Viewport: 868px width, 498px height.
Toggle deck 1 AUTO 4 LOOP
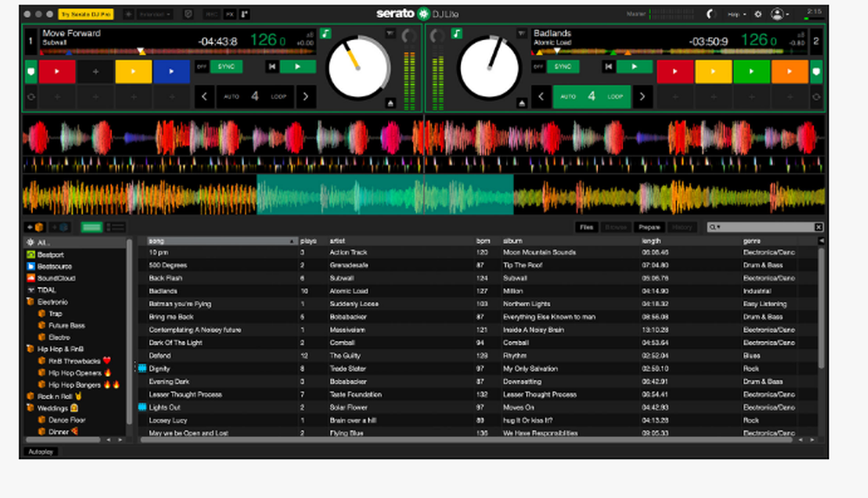point(255,97)
